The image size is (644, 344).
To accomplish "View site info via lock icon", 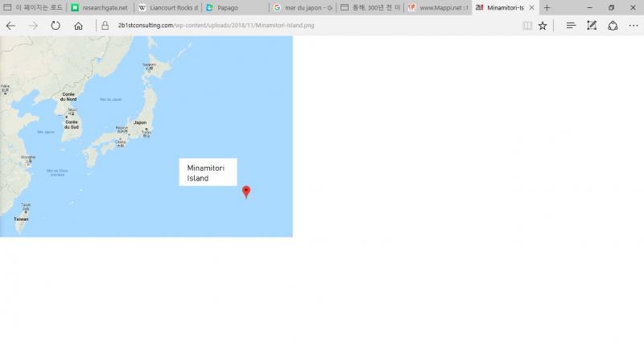I will (105, 25).
